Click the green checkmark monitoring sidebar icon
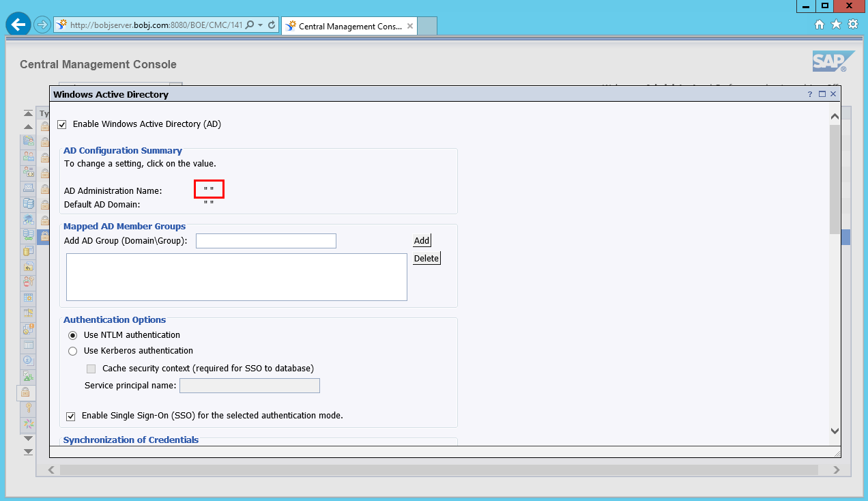 point(28,376)
